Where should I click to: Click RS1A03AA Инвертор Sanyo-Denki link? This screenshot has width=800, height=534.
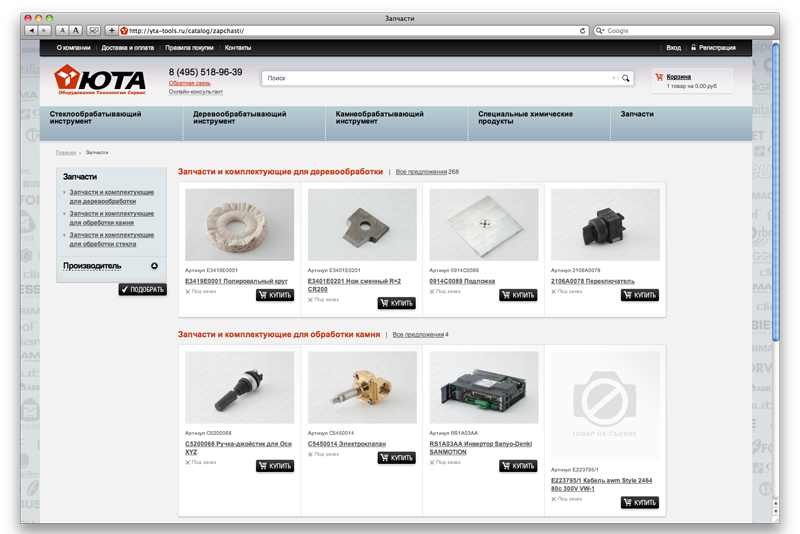click(x=481, y=448)
